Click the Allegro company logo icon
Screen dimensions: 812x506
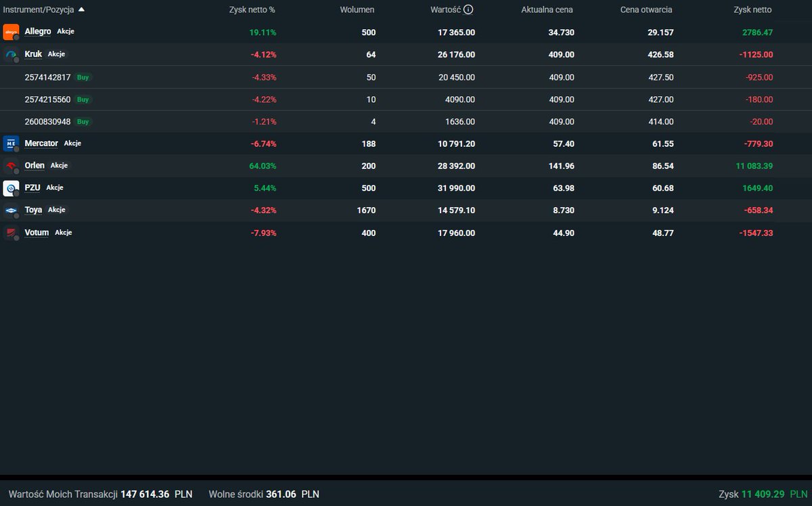click(x=11, y=32)
